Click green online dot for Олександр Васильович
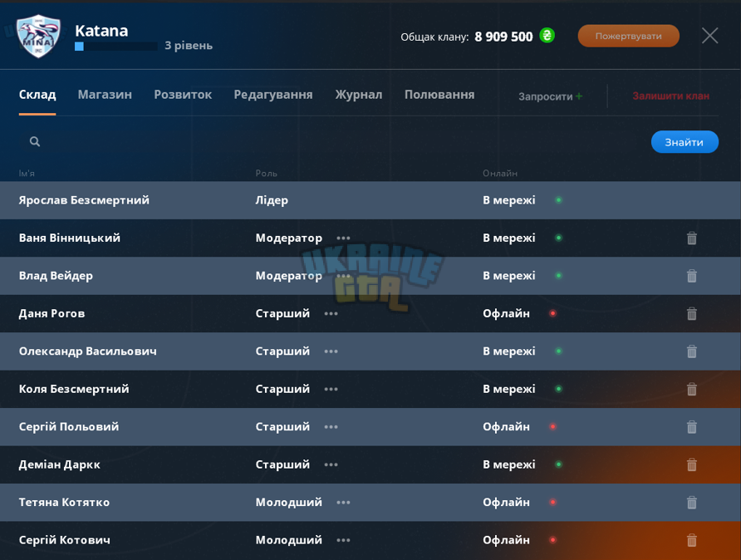 [x=558, y=351]
